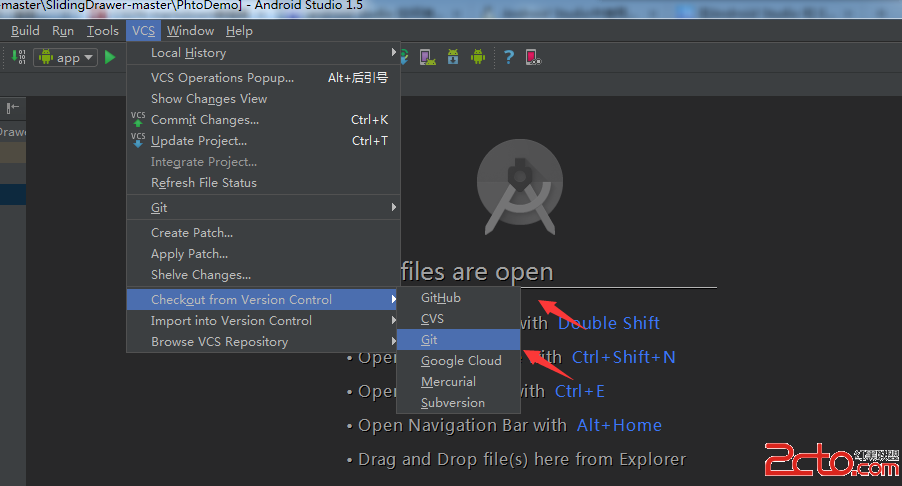Choose Shelve Changes entry
The image size is (902, 486).
click(x=263, y=275)
